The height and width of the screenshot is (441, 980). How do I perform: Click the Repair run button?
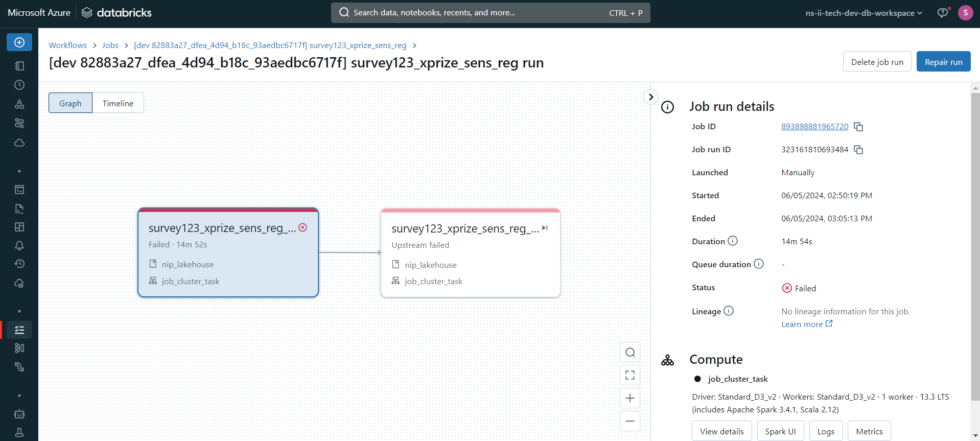pos(943,62)
